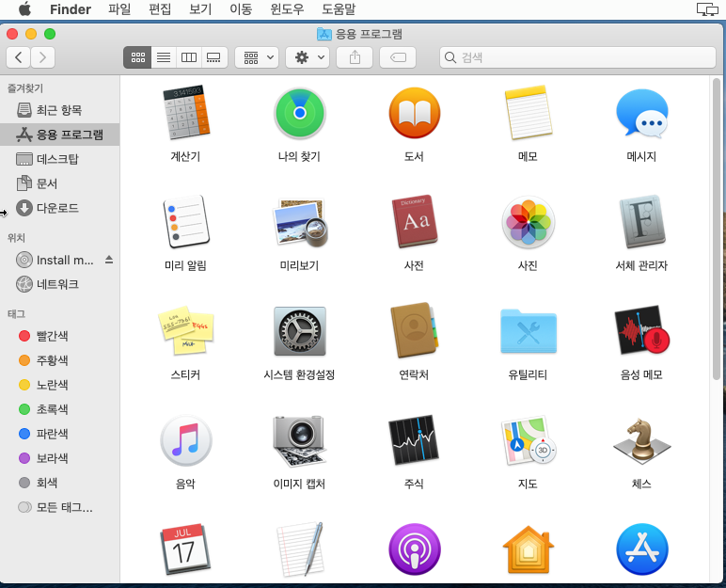Select the 빨간색 red tag
Screen dimensions: 726x588
(52, 336)
